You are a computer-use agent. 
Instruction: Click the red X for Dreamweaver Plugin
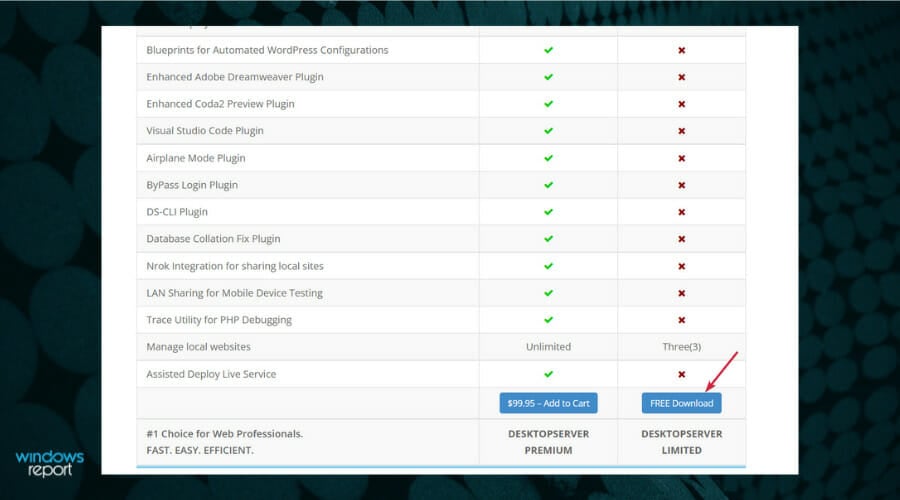681,77
